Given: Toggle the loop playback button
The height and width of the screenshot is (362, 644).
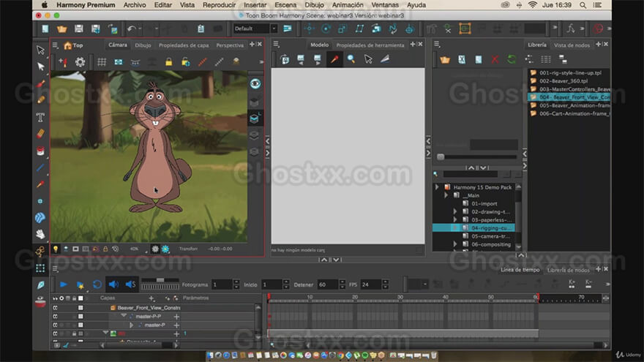Looking at the screenshot, I should point(97,284).
